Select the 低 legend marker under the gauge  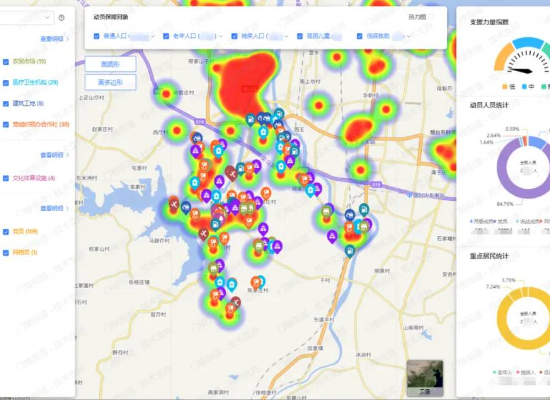coord(505,86)
